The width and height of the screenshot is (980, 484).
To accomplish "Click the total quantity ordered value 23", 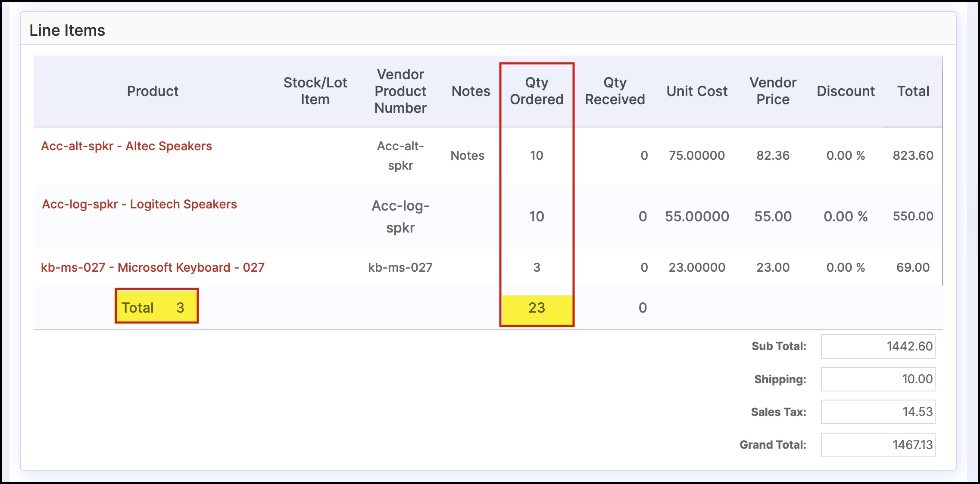I will click(537, 308).
